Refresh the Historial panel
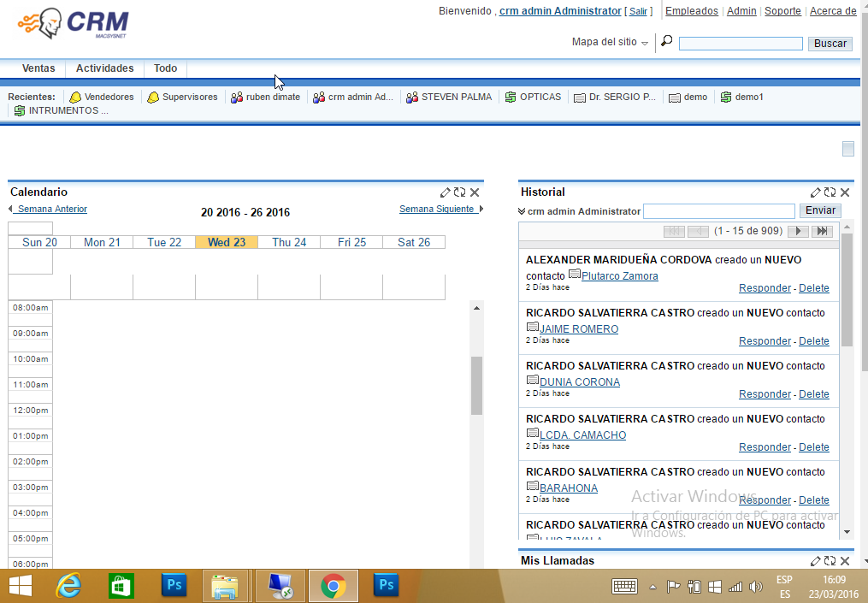Screen dimensions: 868x603 click(x=830, y=193)
